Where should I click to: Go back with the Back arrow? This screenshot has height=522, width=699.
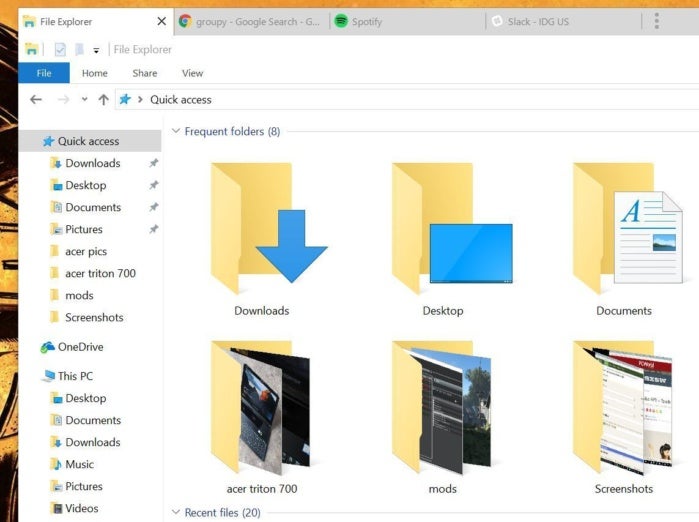pyautogui.click(x=36, y=99)
